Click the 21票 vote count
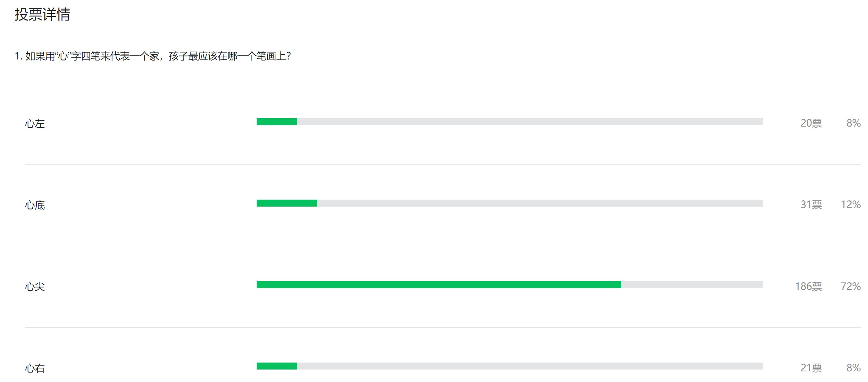 (x=811, y=368)
